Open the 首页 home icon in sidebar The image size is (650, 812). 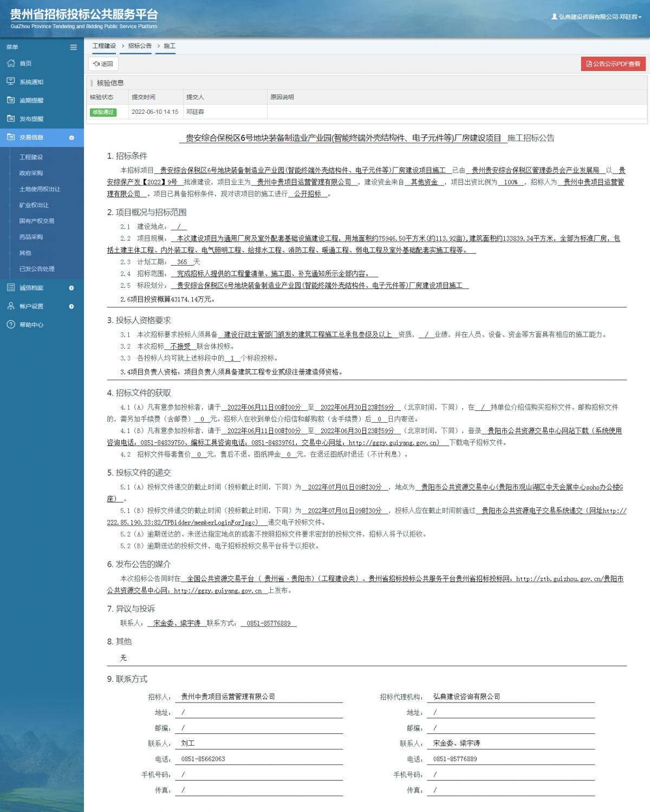click(x=11, y=63)
